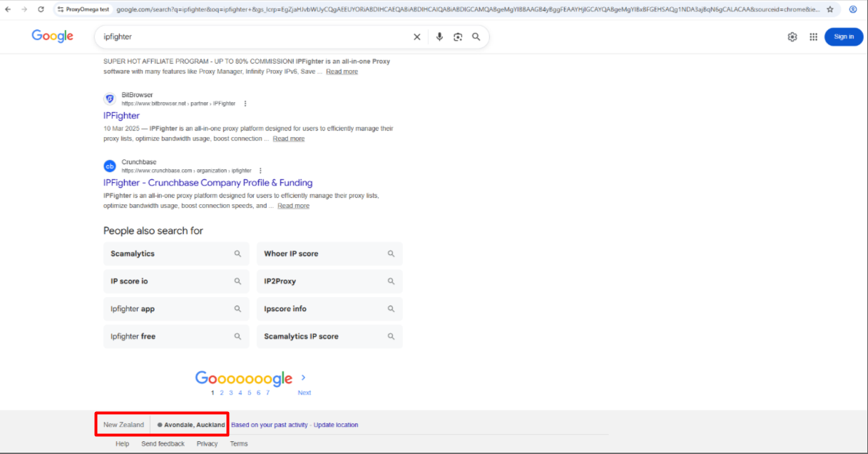Screen dimensions: 868x454
Task: Open the Google apps grid icon
Action: point(813,37)
